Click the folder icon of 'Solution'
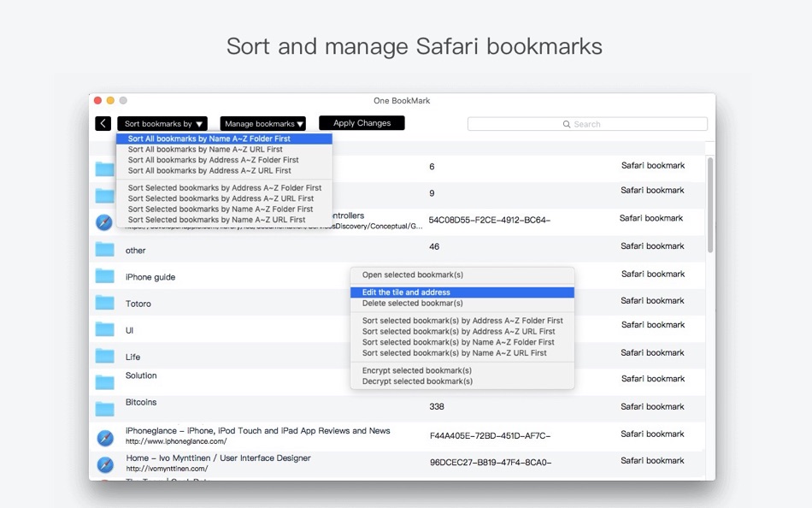The height and width of the screenshot is (508, 812). (x=104, y=382)
